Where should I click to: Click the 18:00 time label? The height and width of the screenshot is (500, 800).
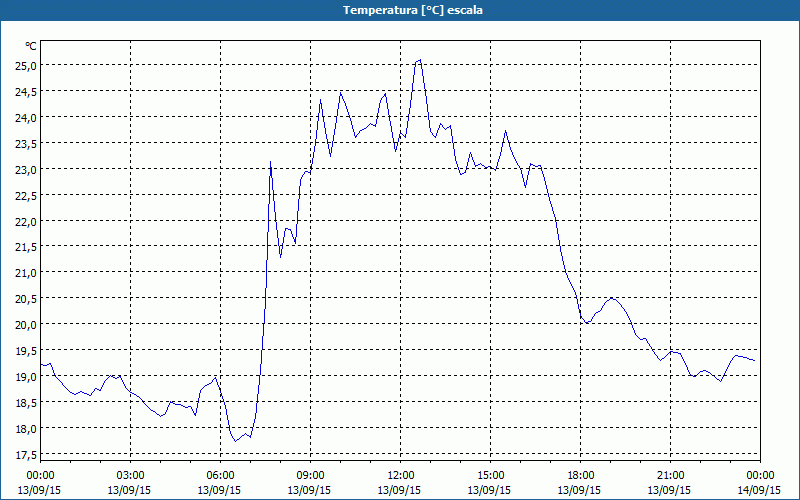(581, 476)
